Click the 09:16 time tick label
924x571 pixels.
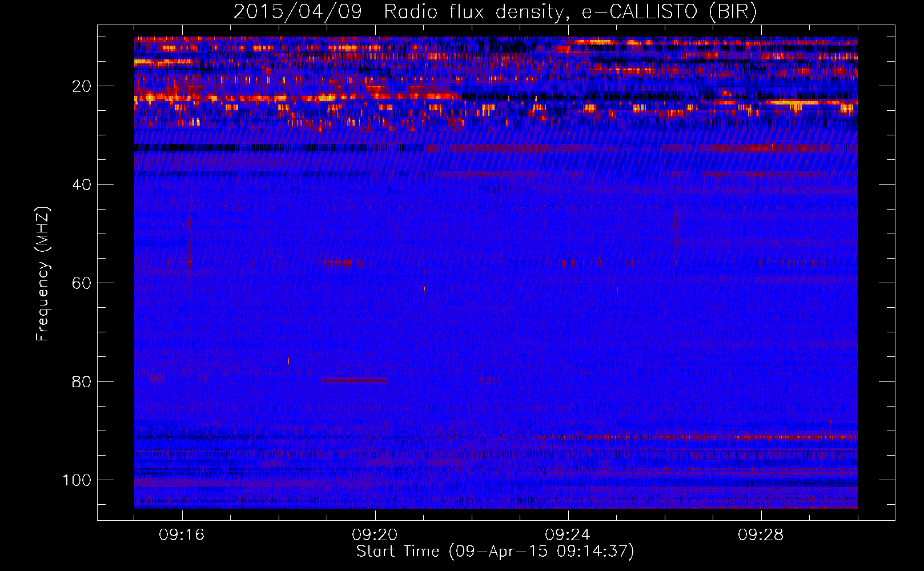[x=182, y=535]
